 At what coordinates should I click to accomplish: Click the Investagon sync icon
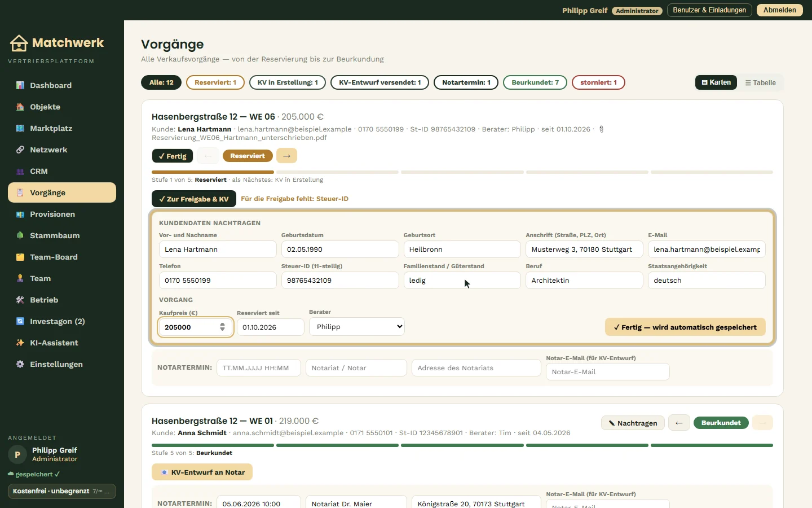point(20,321)
